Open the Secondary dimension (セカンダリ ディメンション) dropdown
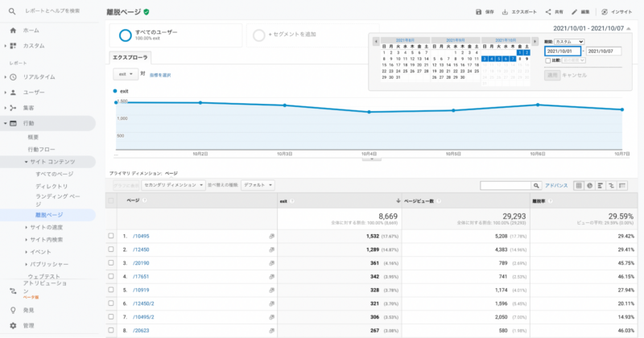The width and height of the screenshot is (644, 338). (x=173, y=185)
